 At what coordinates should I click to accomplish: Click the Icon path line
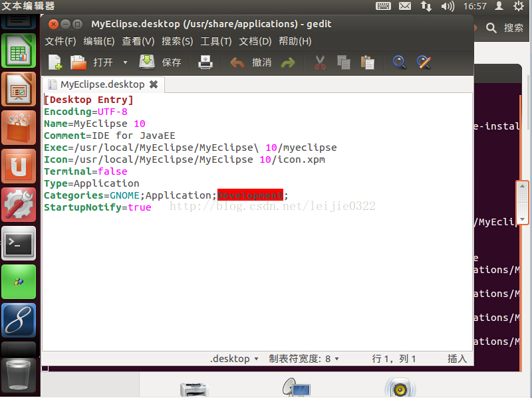[x=185, y=159]
